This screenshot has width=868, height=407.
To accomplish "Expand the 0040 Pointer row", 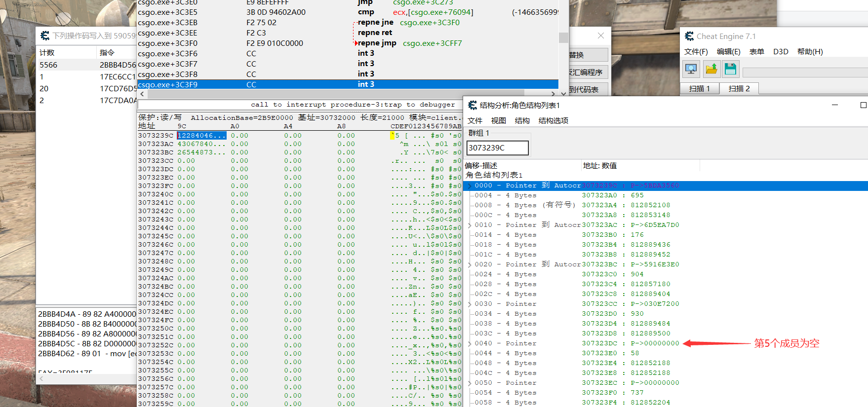I will [470, 343].
